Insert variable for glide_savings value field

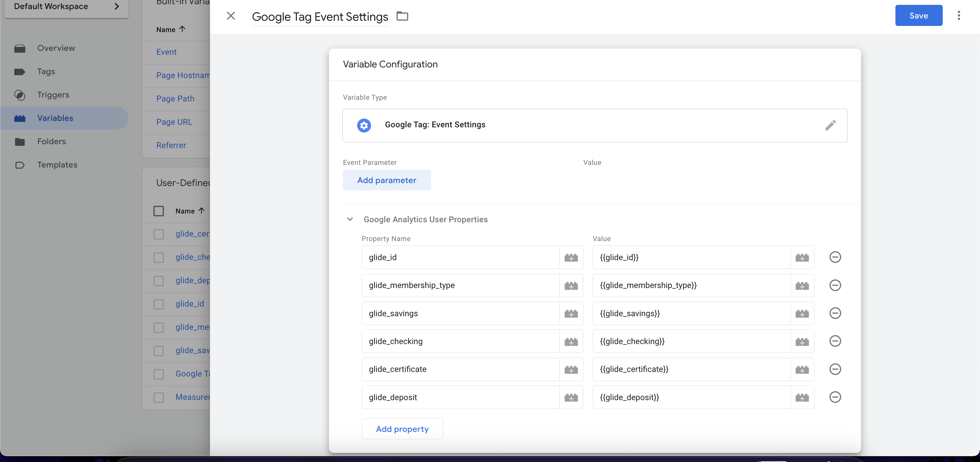(x=802, y=313)
